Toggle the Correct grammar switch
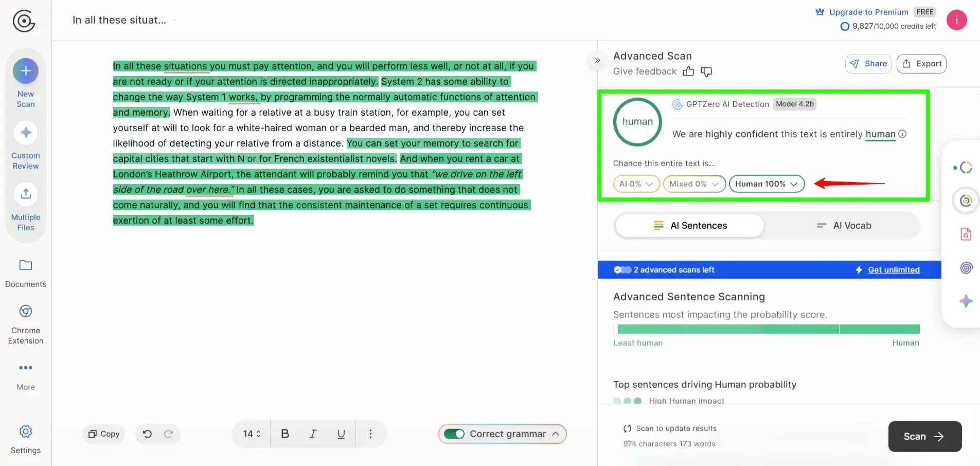The width and height of the screenshot is (980, 466). [454, 434]
